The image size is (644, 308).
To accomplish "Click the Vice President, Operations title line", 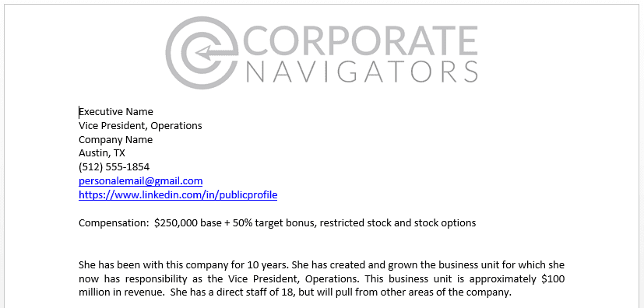I will [140, 125].
